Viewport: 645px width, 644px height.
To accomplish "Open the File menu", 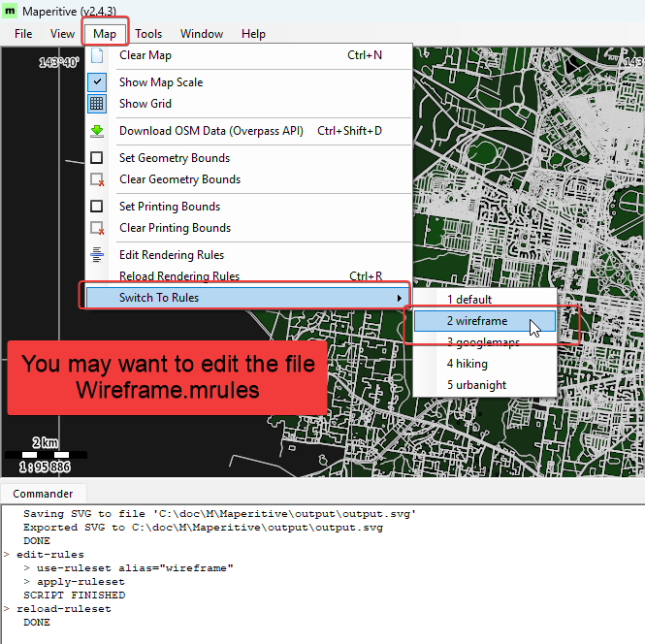I will point(23,34).
